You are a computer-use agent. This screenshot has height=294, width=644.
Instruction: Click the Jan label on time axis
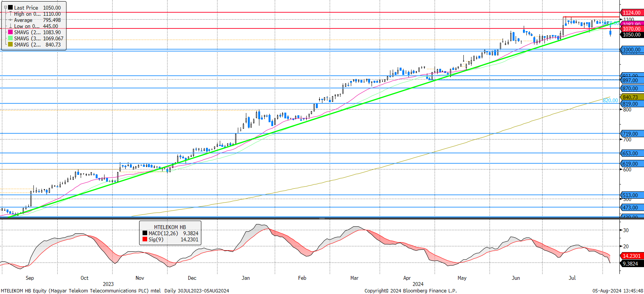[246, 278]
